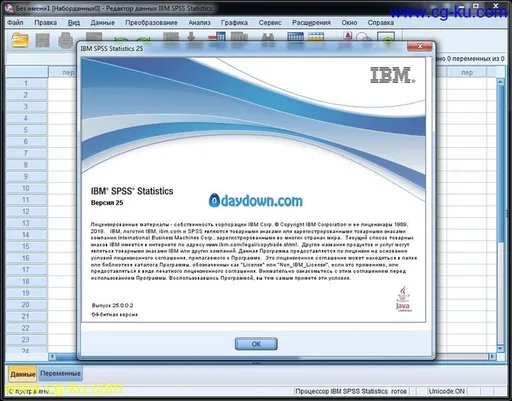This screenshot has height=401, width=512.
Task: Click the "Unicode:ON" status bar entry
Action: (447, 391)
